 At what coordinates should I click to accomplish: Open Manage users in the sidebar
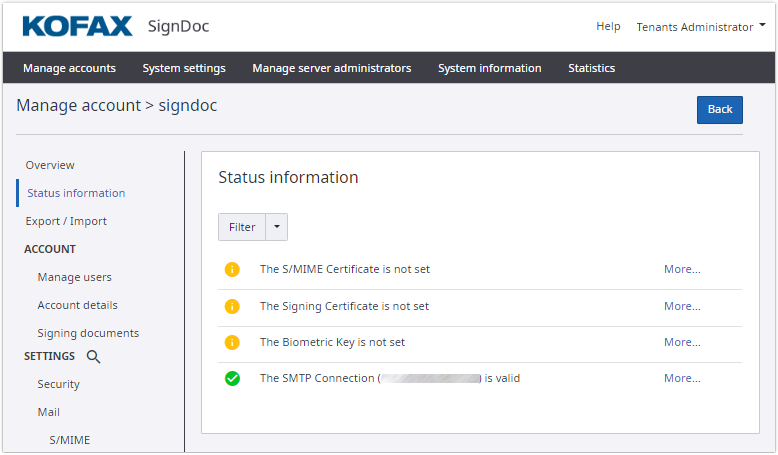pos(74,277)
